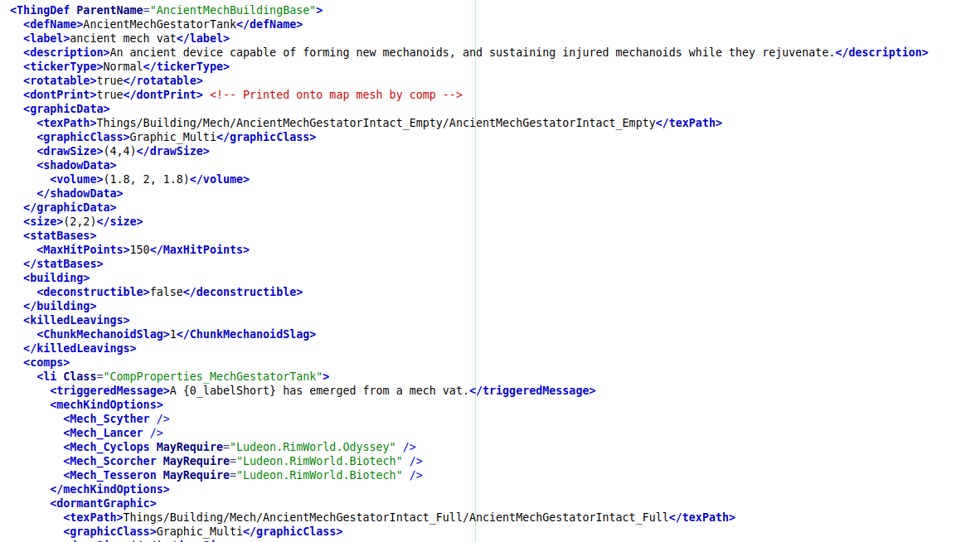
Task: Click defName value AncientMechGestatorTank
Action: 159,24
